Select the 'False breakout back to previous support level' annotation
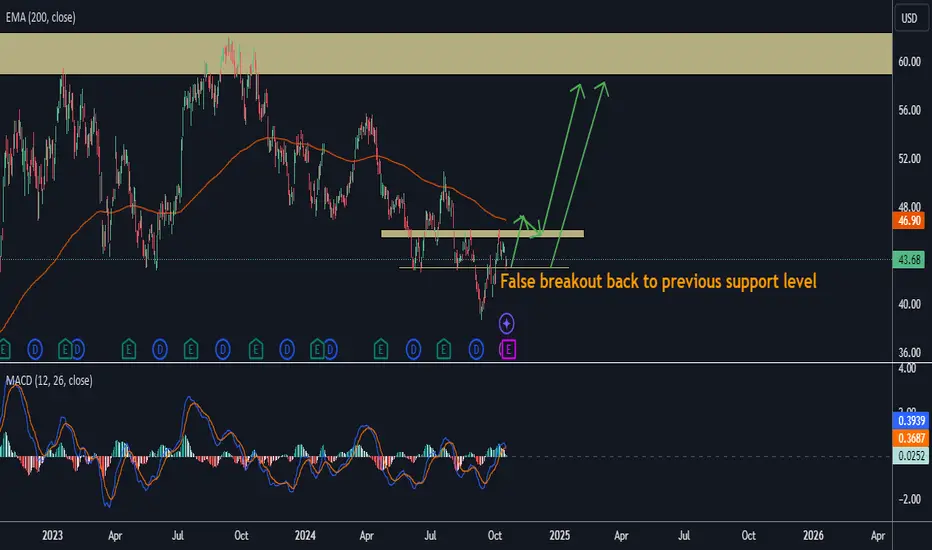 [659, 281]
